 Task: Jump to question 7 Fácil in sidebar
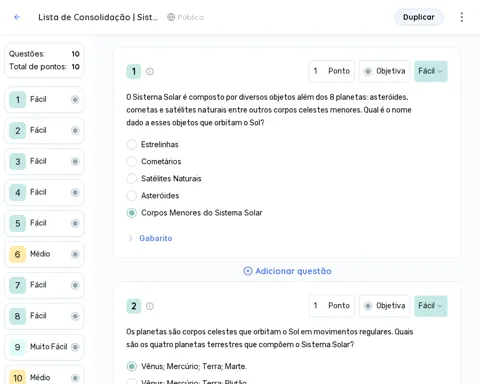pyautogui.click(x=44, y=285)
